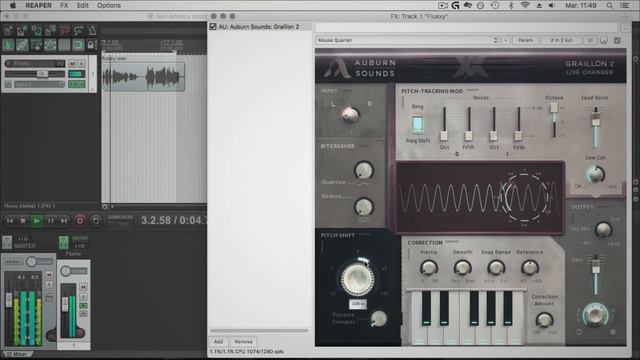Toggle record arm on Fluxxy track
Screen dimensions: 640x360
pos(8,64)
